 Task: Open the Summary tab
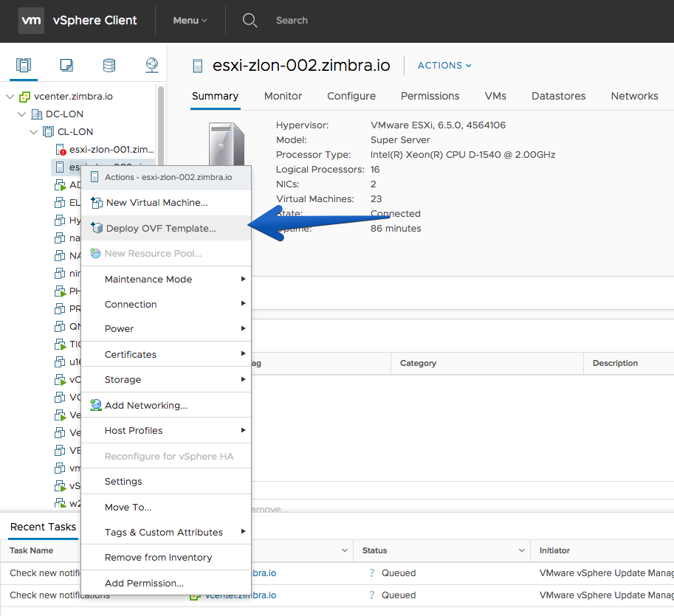pos(215,96)
